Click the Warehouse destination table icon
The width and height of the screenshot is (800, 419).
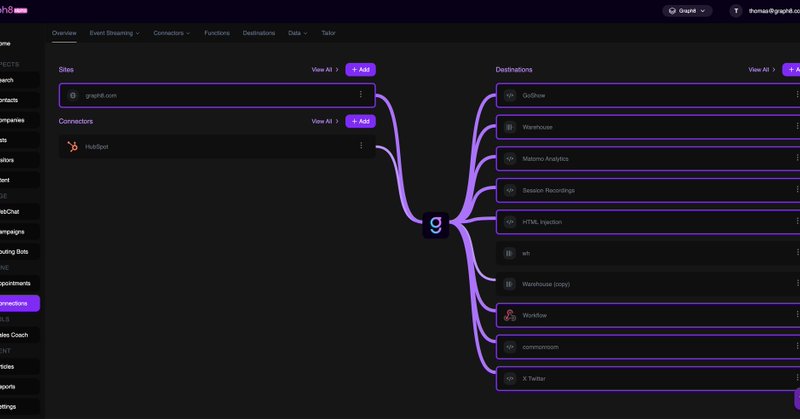[509, 127]
